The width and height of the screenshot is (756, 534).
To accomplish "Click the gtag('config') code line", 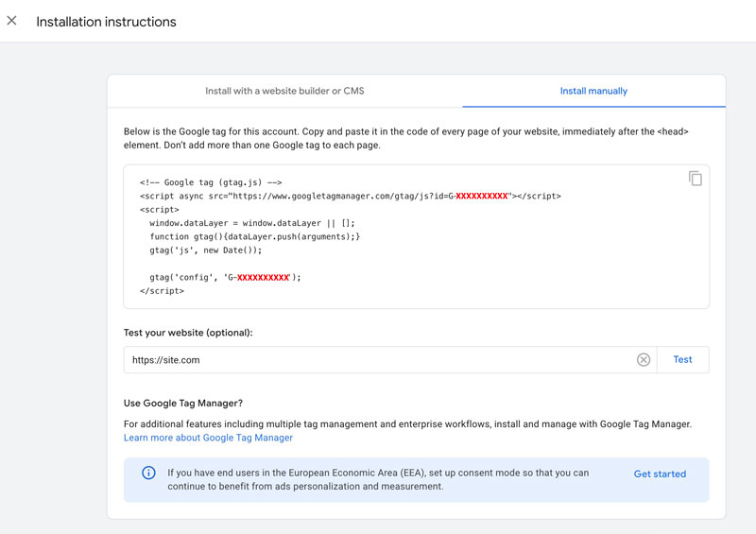I will 225,278.
